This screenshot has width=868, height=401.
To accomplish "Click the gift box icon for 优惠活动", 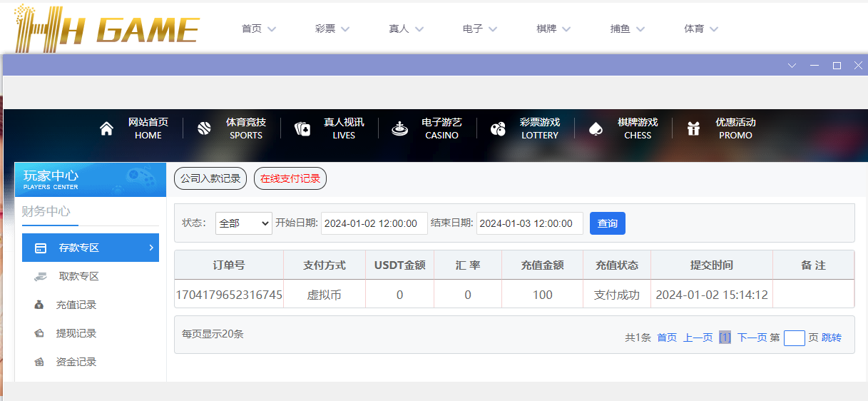I will coord(693,128).
